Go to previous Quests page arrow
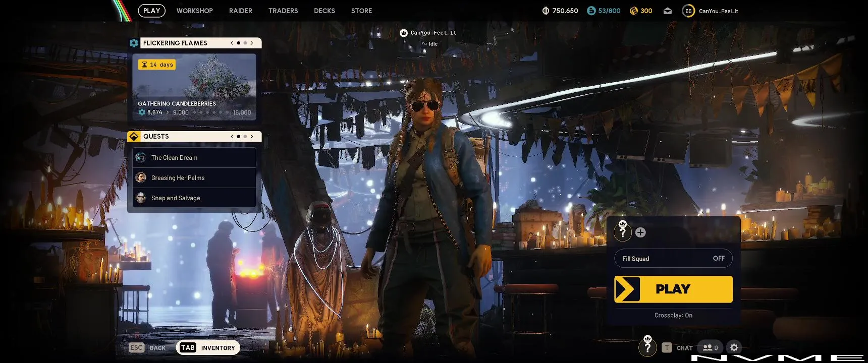The height and width of the screenshot is (363, 868). [232, 136]
